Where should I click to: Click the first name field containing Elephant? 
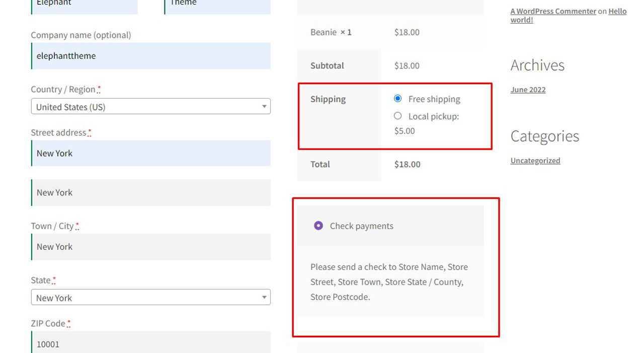pos(84,5)
